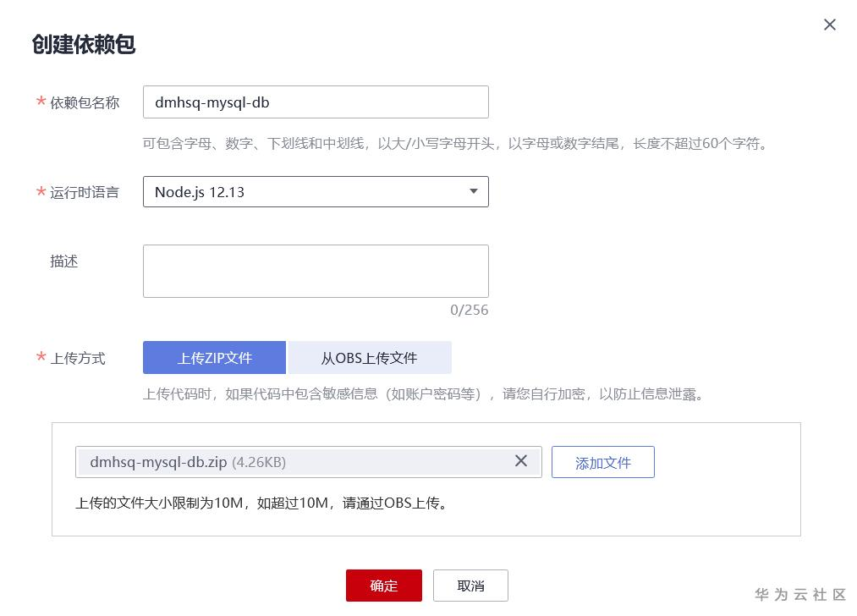Click the close X icon of the dialog
This screenshot has width=857, height=616.
click(x=828, y=25)
